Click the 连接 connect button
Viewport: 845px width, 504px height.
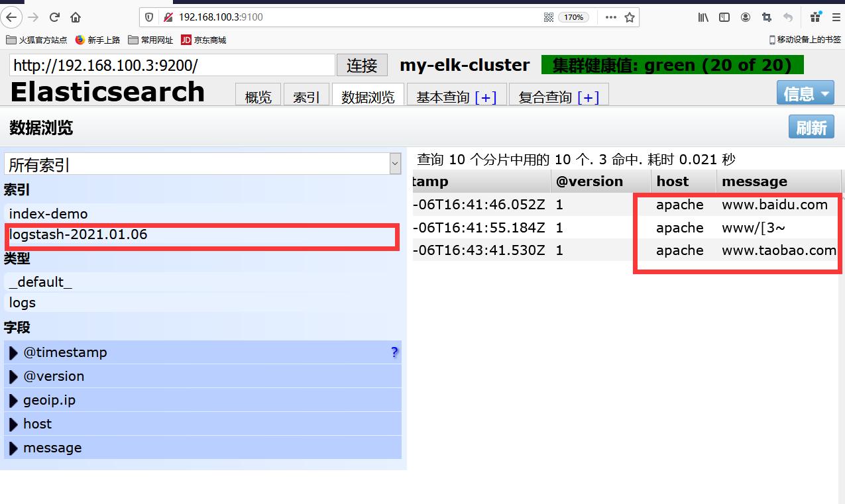click(362, 65)
